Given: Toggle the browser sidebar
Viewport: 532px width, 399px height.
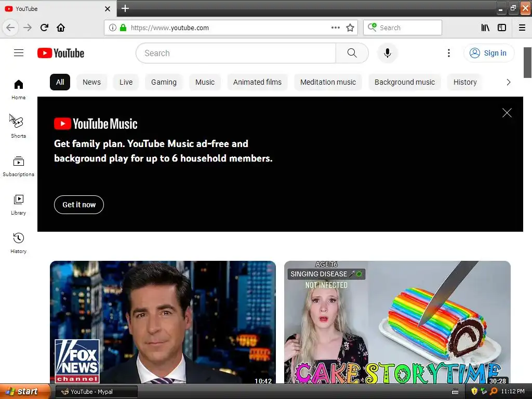Looking at the screenshot, I should tap(502, 28).
